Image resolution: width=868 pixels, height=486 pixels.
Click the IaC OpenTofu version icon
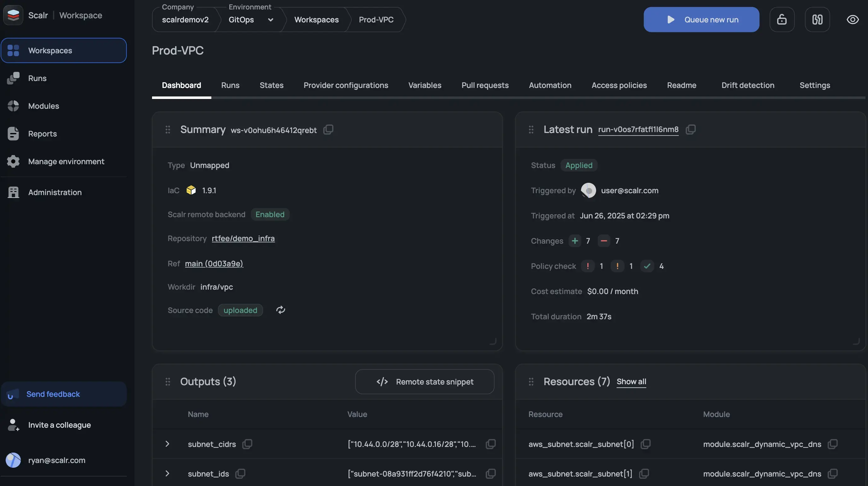tap(191, 190)
